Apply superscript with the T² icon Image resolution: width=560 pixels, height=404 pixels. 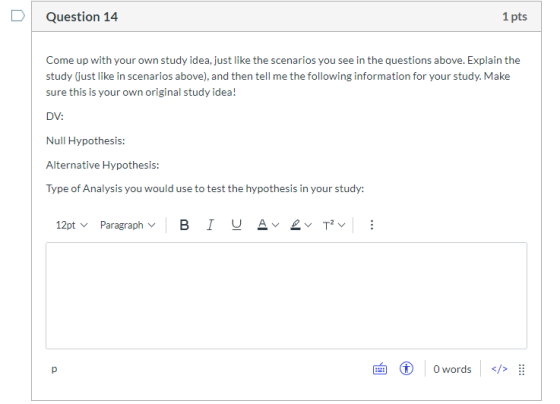click(x=329, y=225)
